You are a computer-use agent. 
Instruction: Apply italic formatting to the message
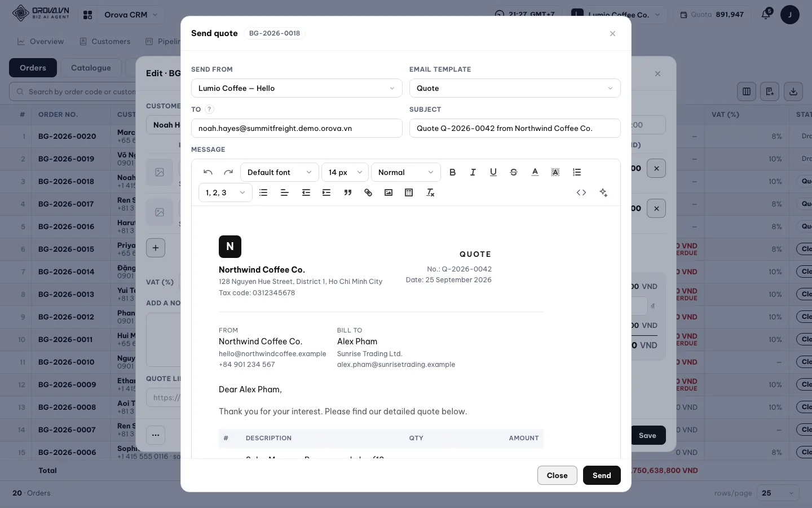[x=473, y=172]
